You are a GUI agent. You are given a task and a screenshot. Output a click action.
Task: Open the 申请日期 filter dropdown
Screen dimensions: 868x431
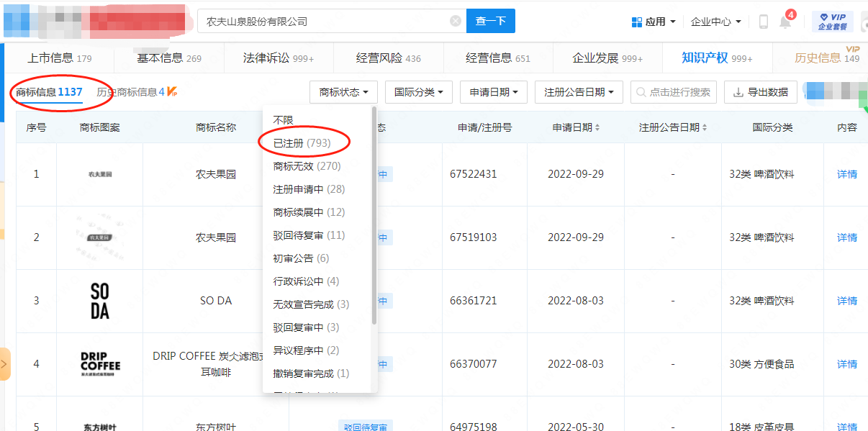tap(494, 92)
